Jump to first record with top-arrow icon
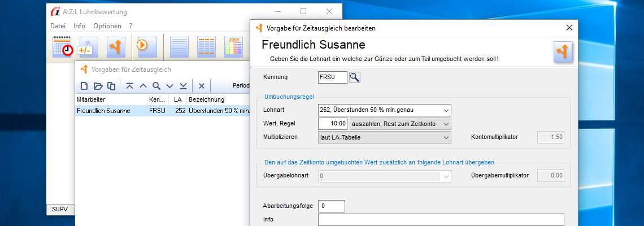The height and width of the screenshot is (226, 644). tap(129, 86)
